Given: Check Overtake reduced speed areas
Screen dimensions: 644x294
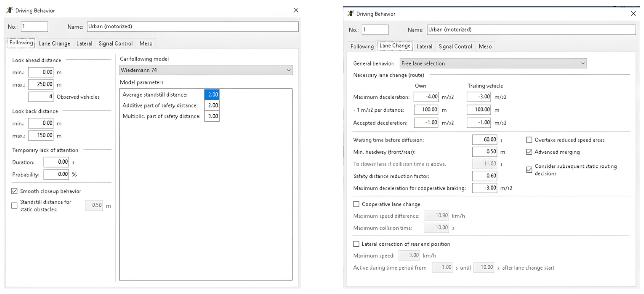Looking at the screenshot, I should coord(529,140).
